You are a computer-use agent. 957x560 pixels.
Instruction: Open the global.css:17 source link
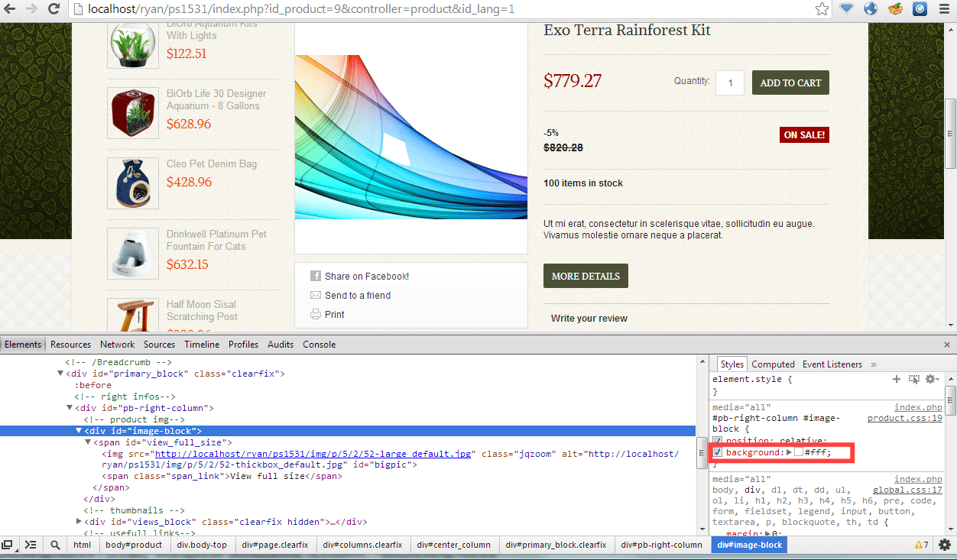907,490
